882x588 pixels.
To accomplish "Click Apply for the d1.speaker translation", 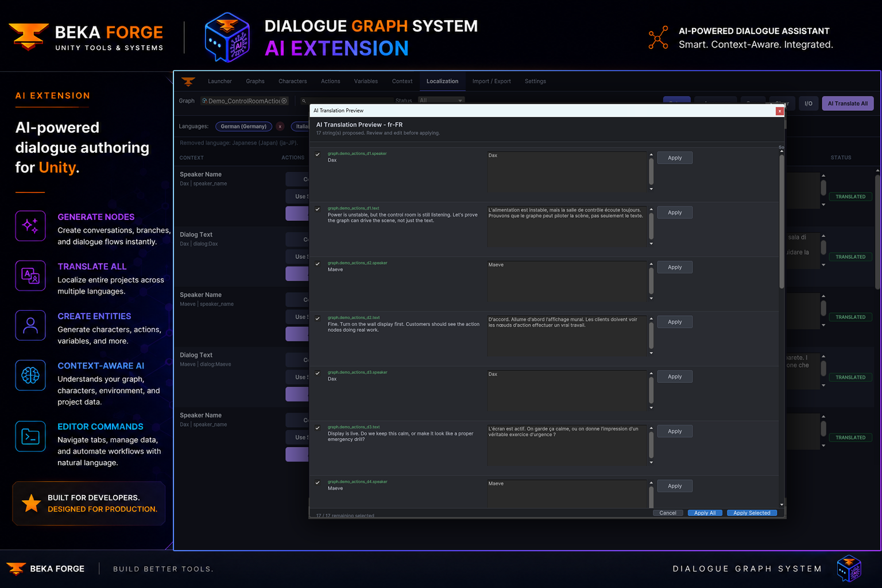I will click(x=675, y=158).
